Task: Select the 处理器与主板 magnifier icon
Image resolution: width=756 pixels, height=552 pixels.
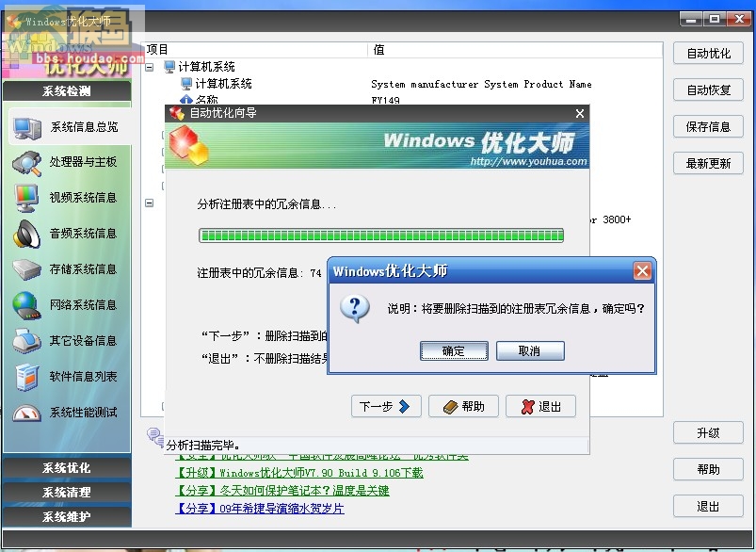Action: point(27,163)
